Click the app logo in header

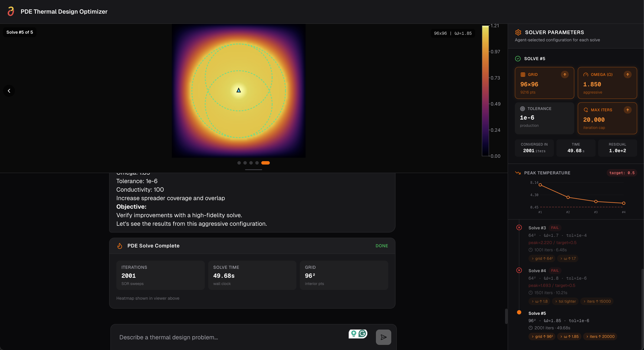point(11,12)
